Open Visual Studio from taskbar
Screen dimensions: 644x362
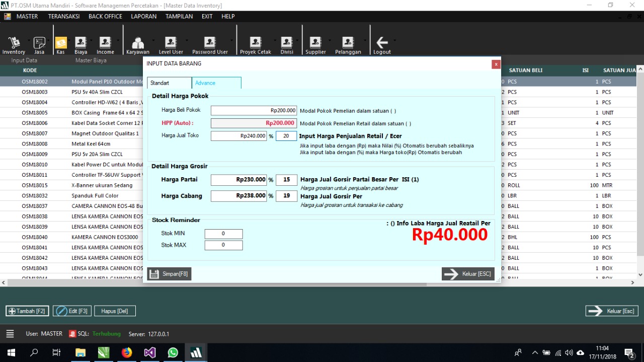[x=150, y=352]
